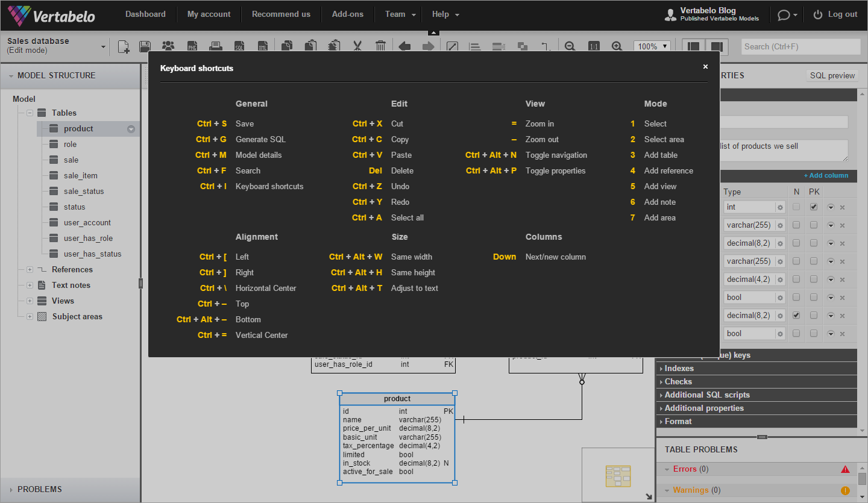Click the new document icon in toolbar
This screenshot has height=503, width=868.
pos(124,46)
